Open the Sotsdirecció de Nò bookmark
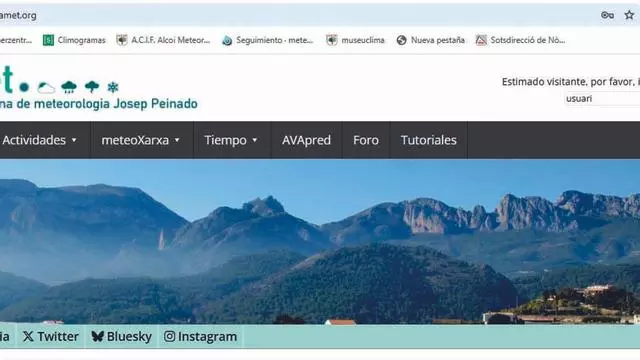 point(520,40)
